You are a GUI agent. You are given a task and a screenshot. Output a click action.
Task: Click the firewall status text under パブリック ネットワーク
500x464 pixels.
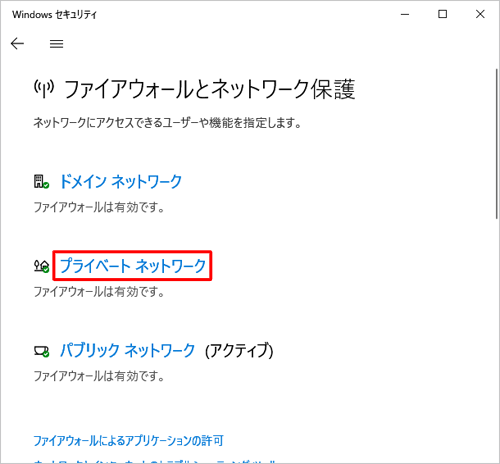99,376
